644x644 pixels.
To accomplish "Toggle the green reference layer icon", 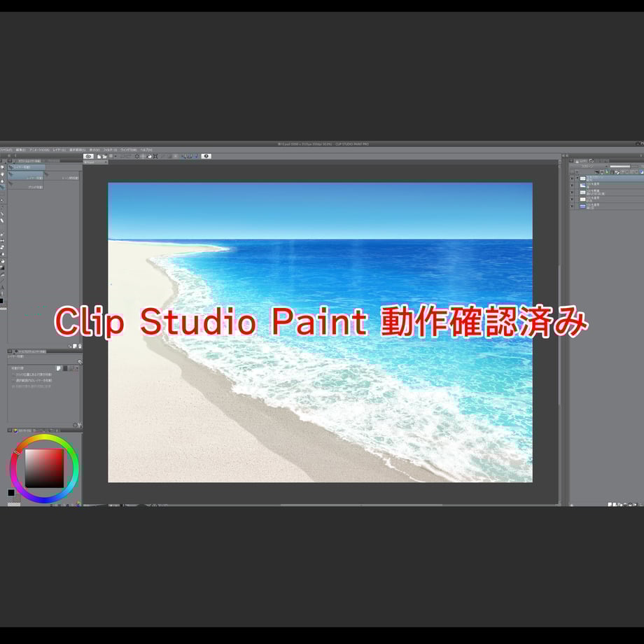I will 607,171.
